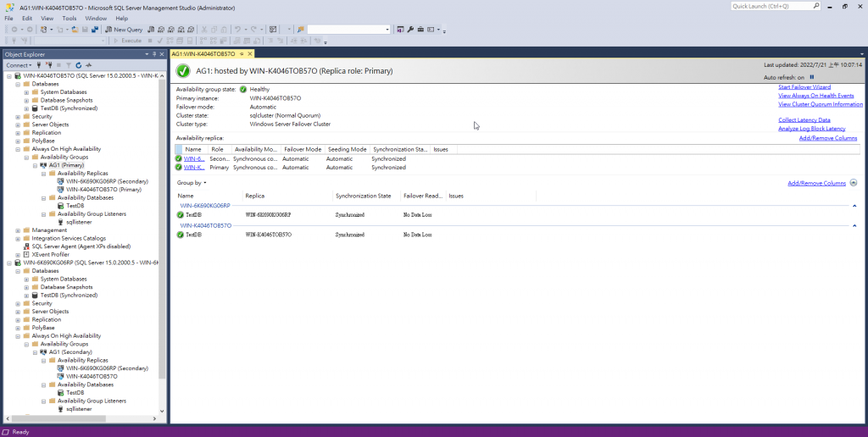Expand the Integration Services Catalogs node
Viewport: 868px width, 437px height.
[x=18, y=239]
